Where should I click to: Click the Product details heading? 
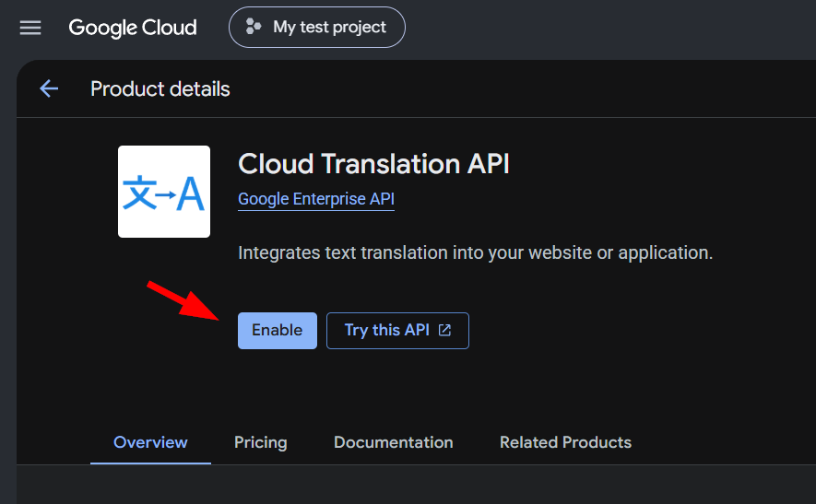tap(160, 89)
